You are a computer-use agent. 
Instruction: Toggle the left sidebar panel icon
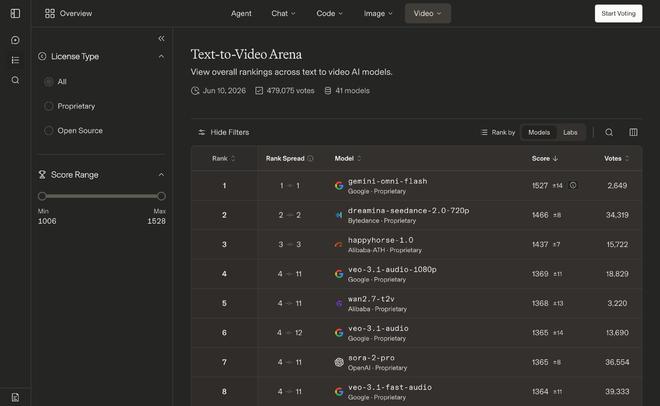15,13
